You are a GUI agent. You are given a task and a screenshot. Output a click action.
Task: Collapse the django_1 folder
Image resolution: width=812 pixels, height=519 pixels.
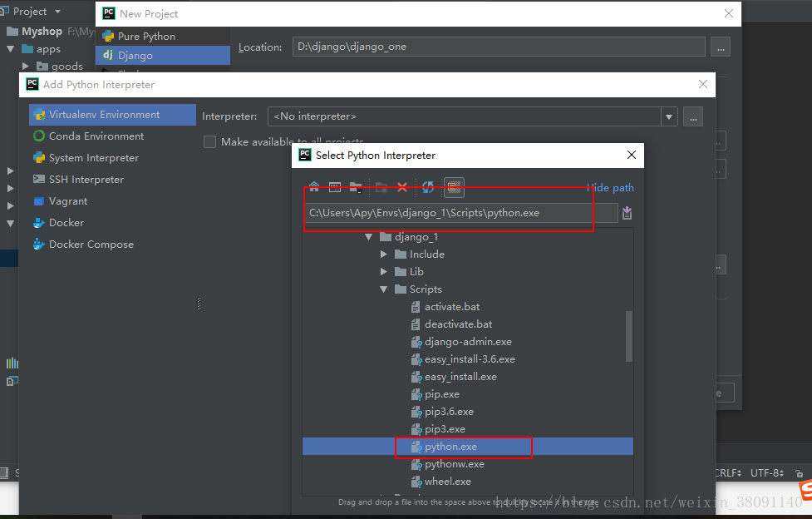pos(369,237)
